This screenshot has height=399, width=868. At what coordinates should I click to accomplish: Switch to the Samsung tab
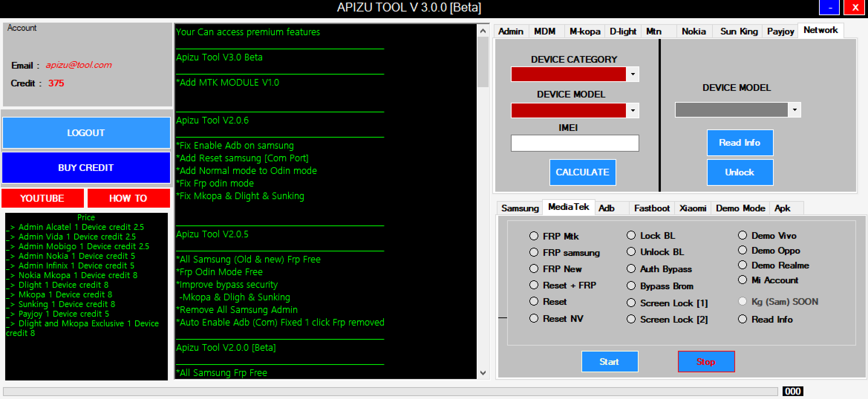click(x=519, y=208)
